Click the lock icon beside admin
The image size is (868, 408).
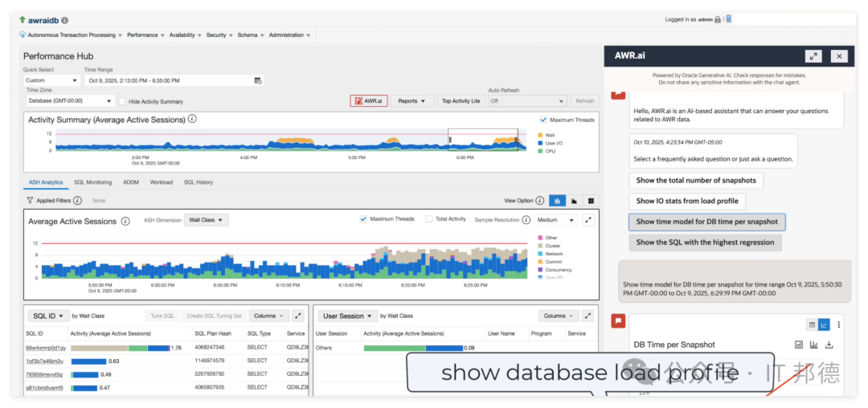pyautogui.click(x=718, y=19)
